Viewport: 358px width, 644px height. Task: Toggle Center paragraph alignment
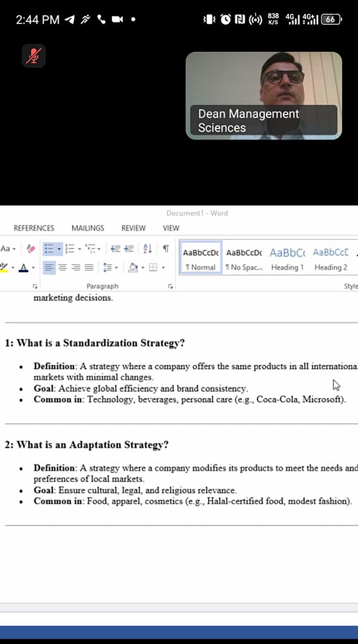(x=62, y=267)
